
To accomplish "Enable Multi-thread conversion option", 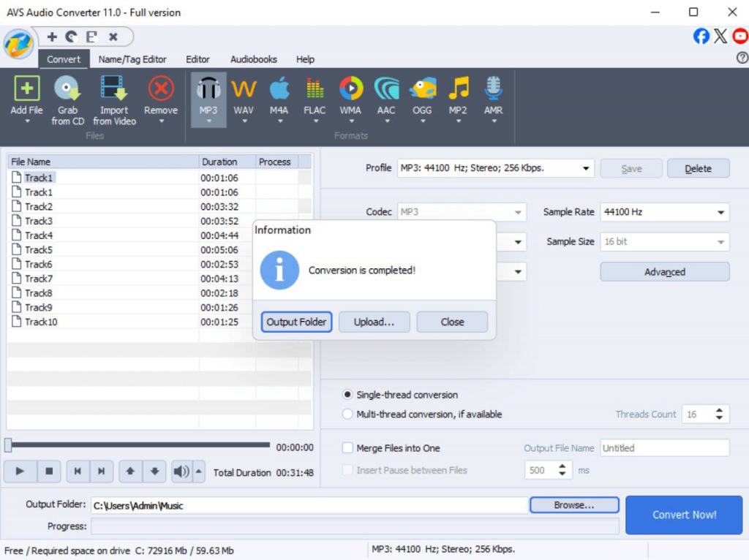I will click(x=348, y=415).
